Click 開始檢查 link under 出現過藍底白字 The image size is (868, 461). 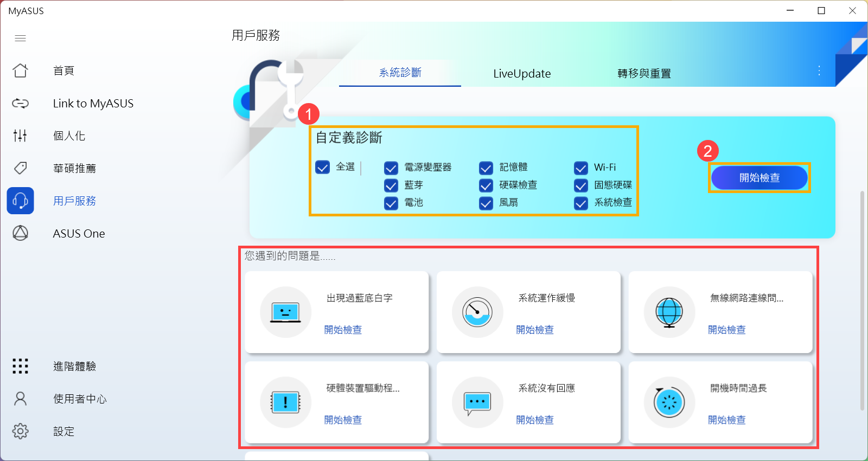[x=343, y=330]
